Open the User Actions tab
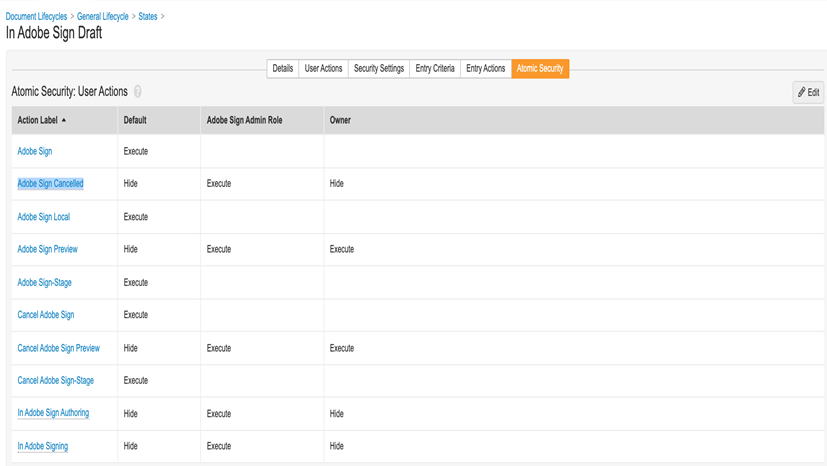 [323, 69]
